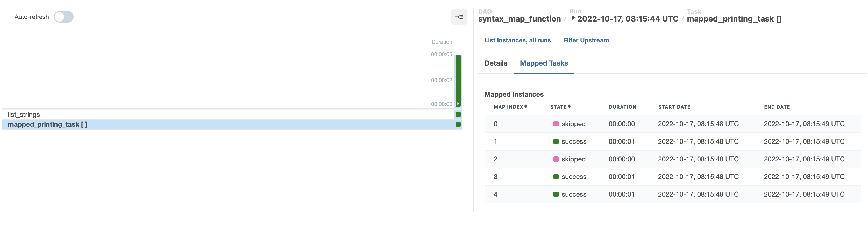Open the Mapped Tasks tab

[544, 63]
